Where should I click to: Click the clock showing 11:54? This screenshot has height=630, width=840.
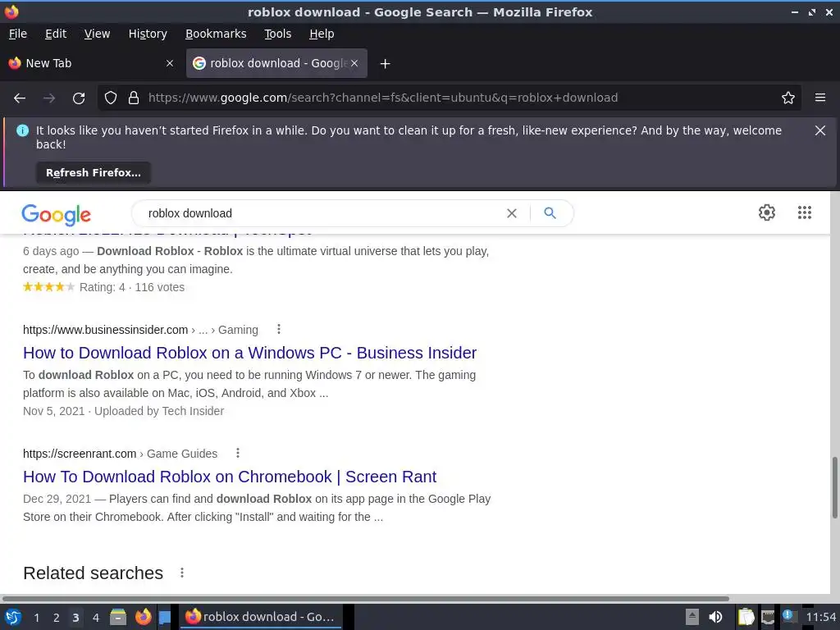[820, 617]
